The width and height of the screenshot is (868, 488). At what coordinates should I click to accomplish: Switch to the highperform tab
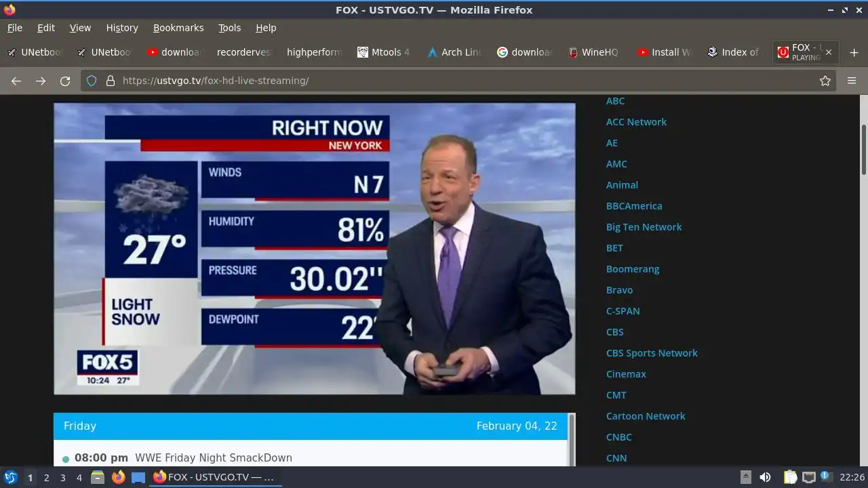point(314,52)
